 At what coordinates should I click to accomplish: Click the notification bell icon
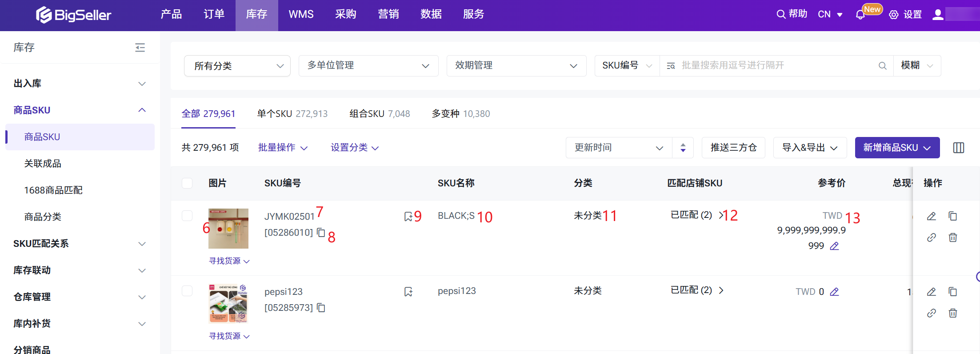pos(860,15)
